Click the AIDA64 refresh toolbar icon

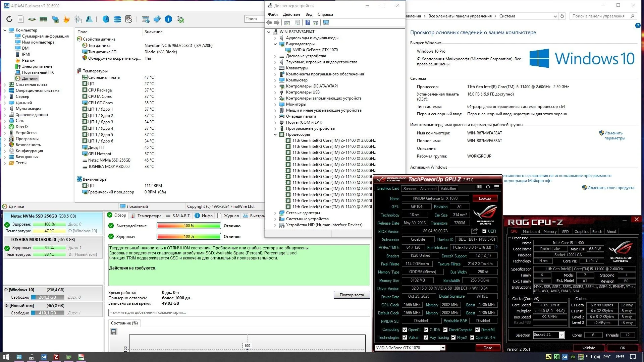pos(9,19)
